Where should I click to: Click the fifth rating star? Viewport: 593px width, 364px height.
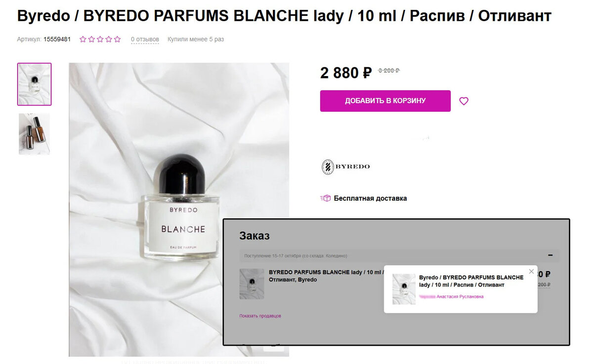[118, 39]
